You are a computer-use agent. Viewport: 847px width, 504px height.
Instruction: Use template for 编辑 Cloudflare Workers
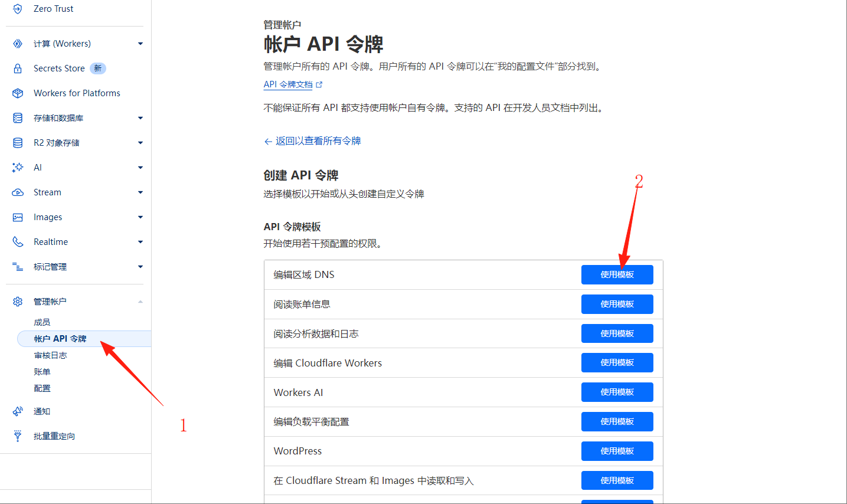(x=617, y=362)
